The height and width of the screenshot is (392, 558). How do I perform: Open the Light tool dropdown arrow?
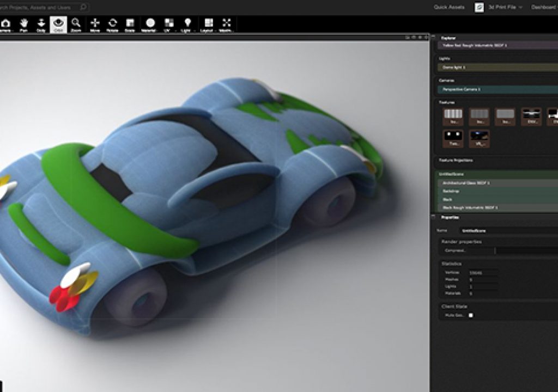195,31
